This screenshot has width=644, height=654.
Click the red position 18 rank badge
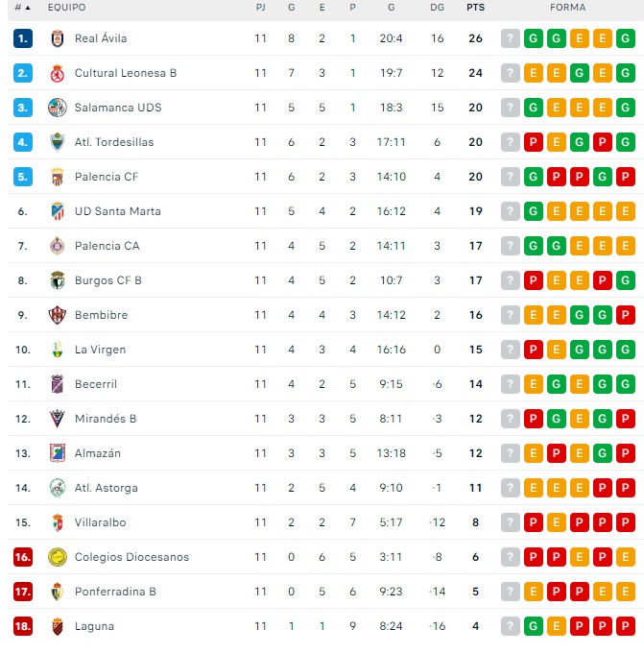(23, 626)
